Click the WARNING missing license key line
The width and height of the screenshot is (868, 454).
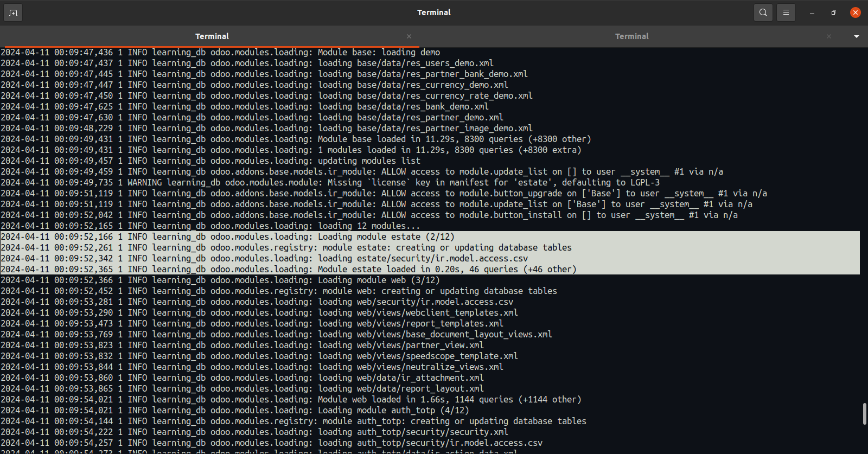330,183
